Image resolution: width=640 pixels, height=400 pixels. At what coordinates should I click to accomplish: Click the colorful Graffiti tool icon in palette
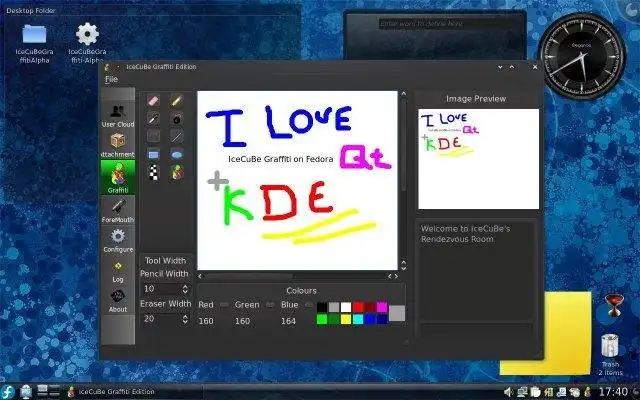177,173
